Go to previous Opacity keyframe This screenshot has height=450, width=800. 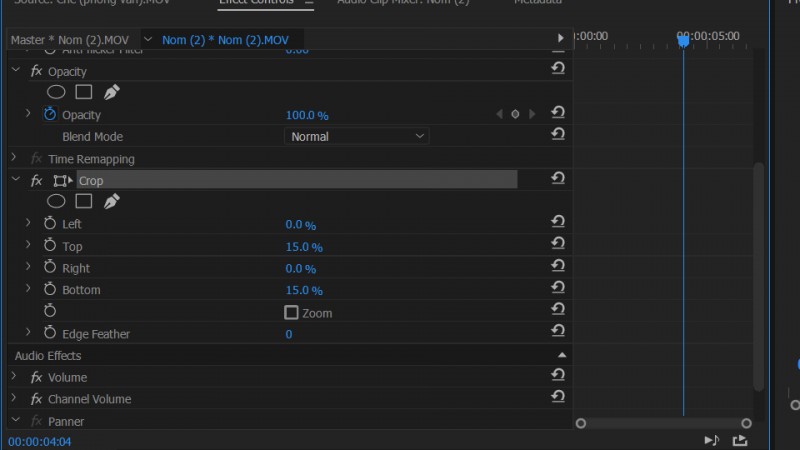click(499, 114)
